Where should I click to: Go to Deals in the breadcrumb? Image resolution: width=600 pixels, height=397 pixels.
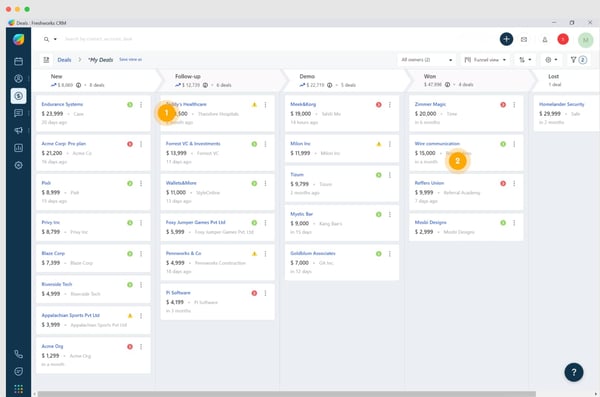pos(64,60)
